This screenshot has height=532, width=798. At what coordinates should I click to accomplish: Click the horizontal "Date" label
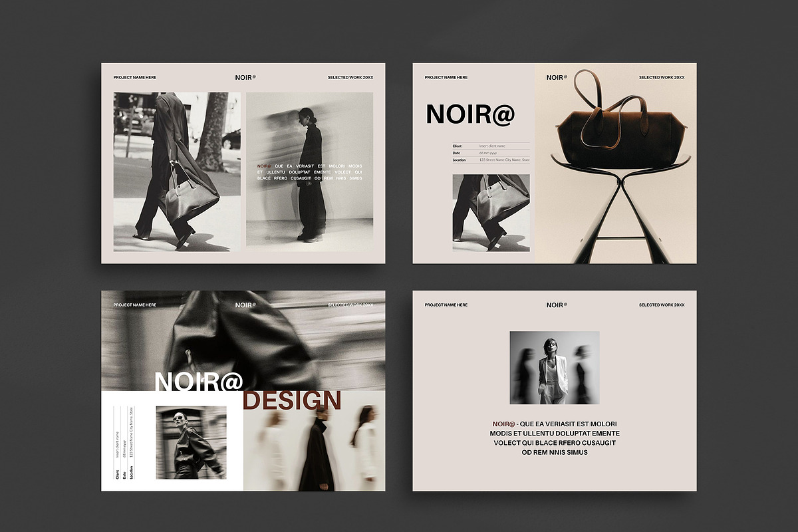point(456,153)
